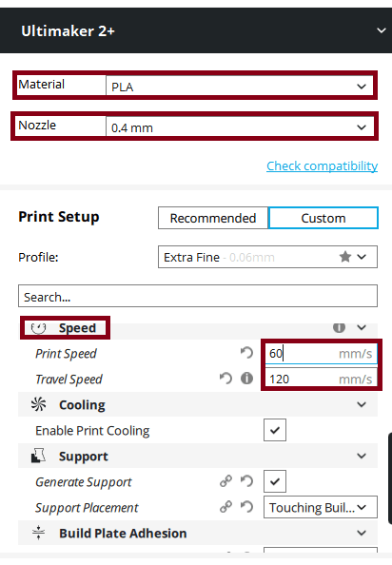The width and height of the screenshot is (392, 565).
Task: Select the Custom print setup tab
Action: click(x=323, y=218)
